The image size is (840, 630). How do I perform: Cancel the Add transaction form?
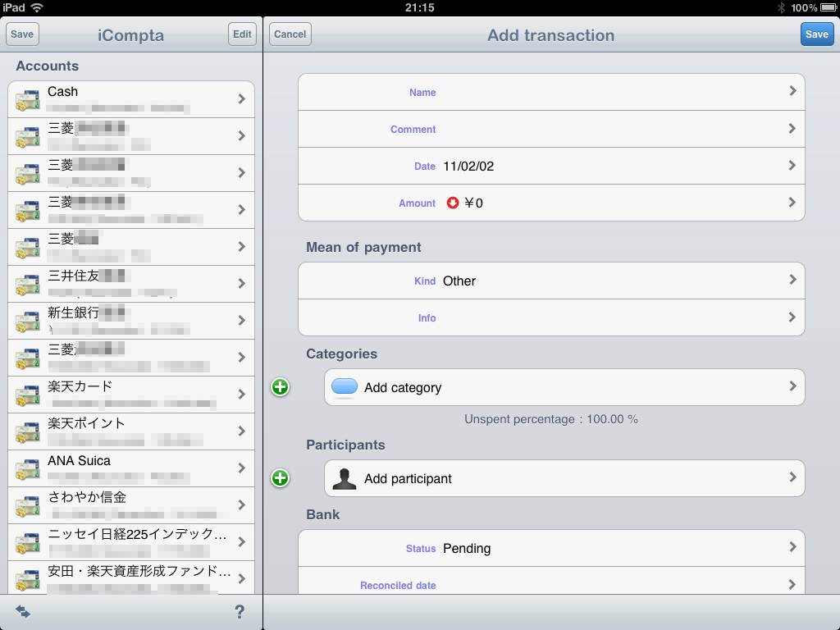pos(290,34)
